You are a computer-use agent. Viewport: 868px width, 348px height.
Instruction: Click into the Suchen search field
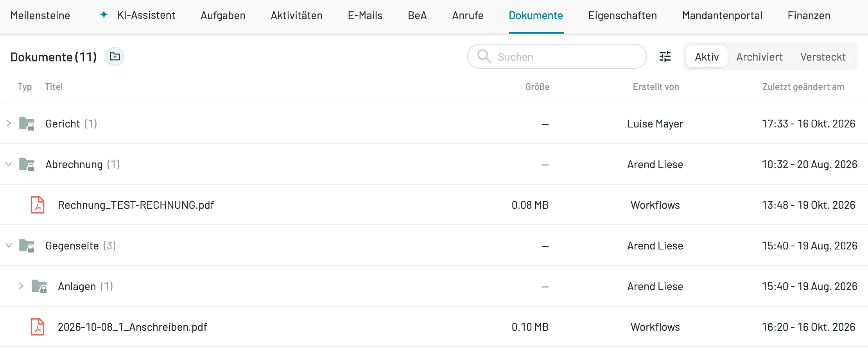557,56
